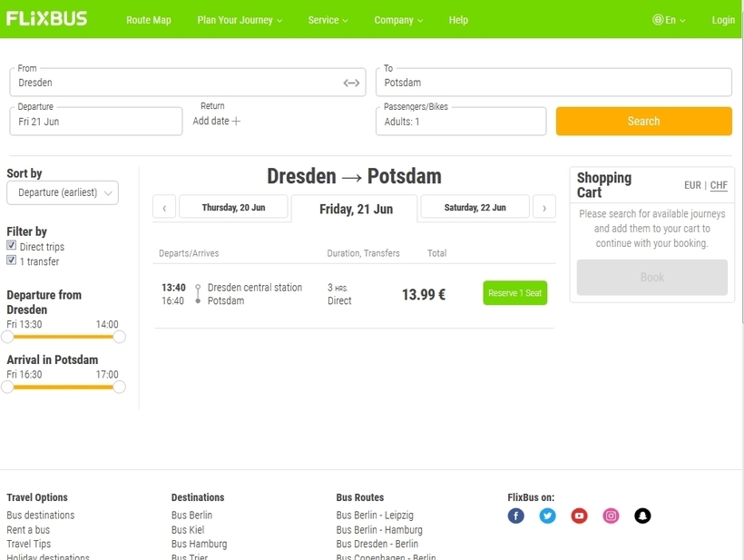The height and width of the screenshot is (560, 744).
Task: Expand the Plan Your Journey menu
Action: (240, 20)
